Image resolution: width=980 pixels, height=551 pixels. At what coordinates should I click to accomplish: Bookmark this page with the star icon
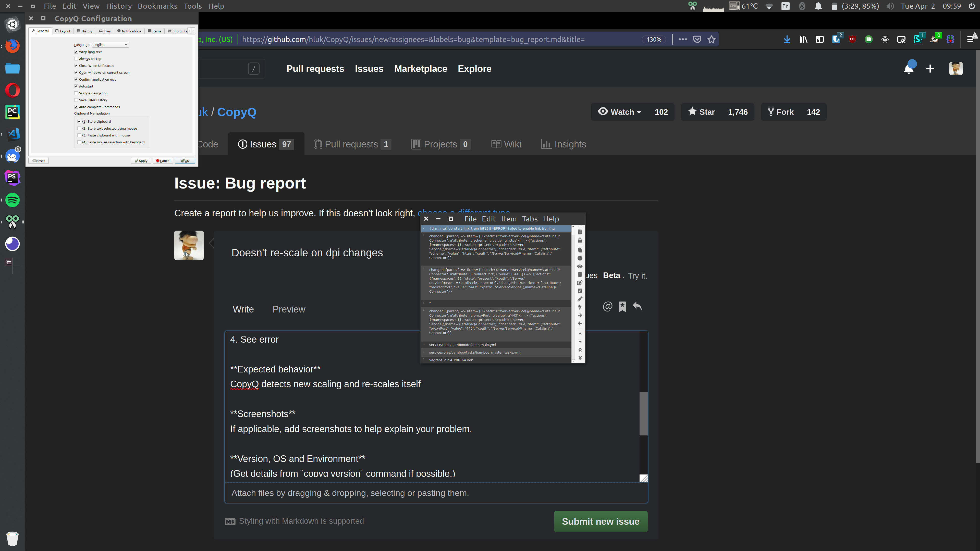[712, 39]
